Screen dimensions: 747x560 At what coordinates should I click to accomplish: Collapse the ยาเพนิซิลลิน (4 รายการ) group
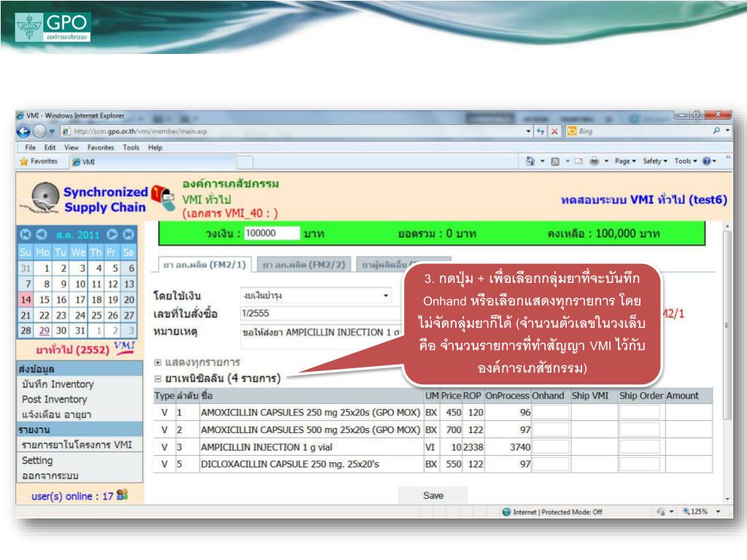(x=158, y=379)
